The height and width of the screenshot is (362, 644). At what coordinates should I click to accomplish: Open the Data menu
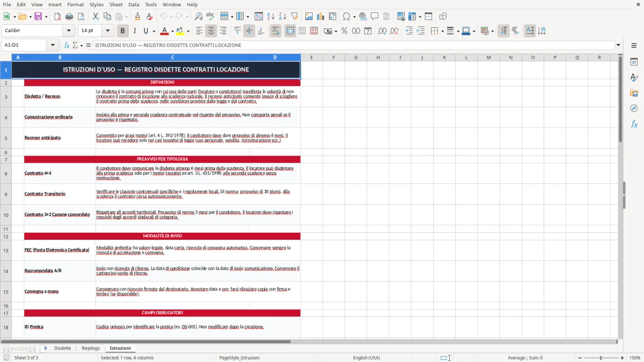pos(134,4)
